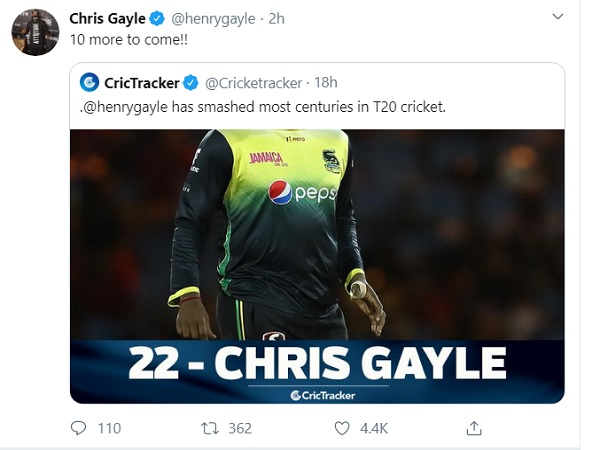The width and height of the screenshot is (600, 450).
Task: Open the share tweet icon
Action: [474, 428]
